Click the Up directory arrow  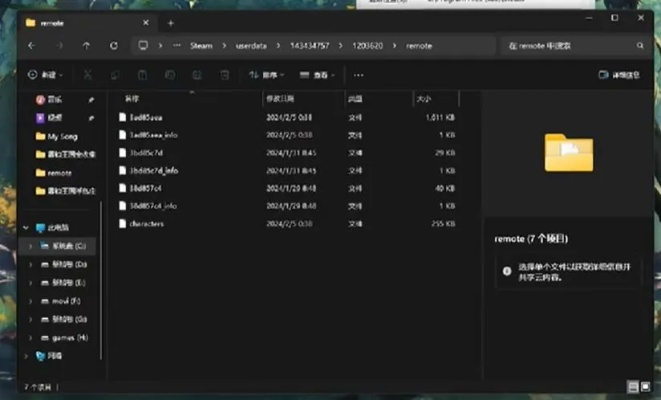point(87,46)
